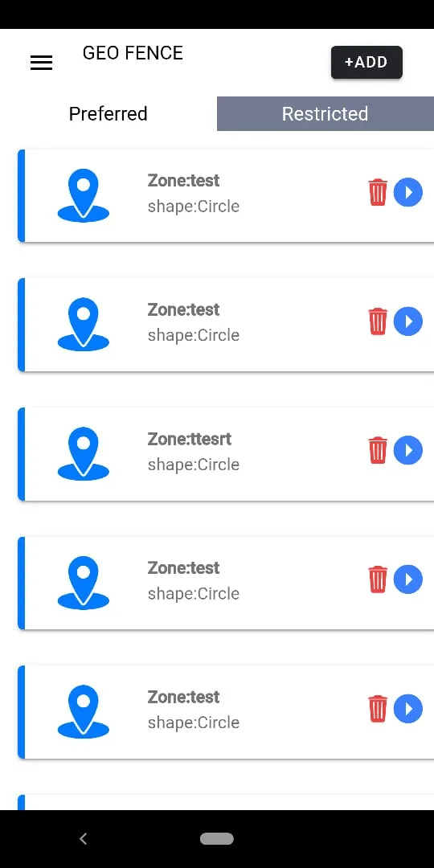434x868 pixels.
Task: Delete the second test zone
Action: (378, 321)
